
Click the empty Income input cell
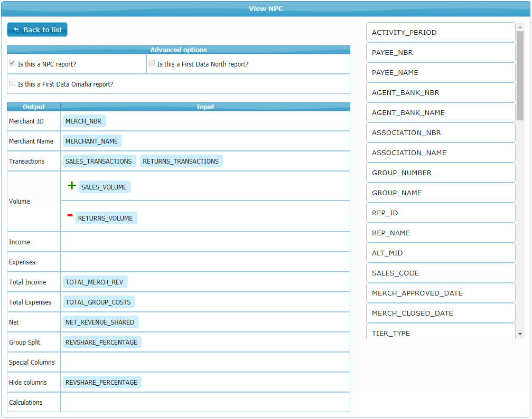click(205, 242)
